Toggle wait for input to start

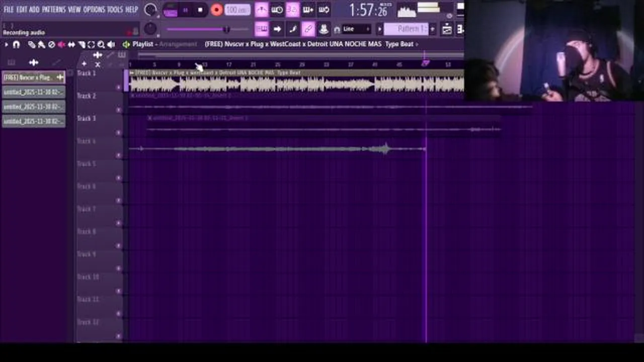click(x=277, y=10)
